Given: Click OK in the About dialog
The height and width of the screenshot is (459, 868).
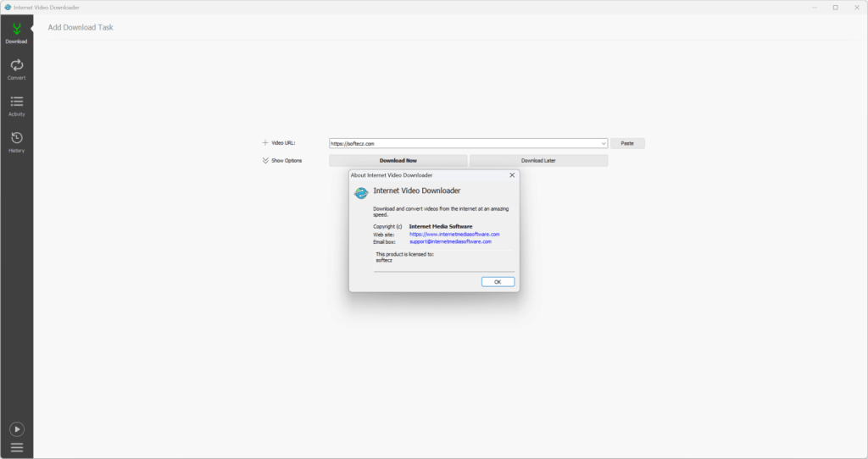Looking at the screenshot, I should 498,282.
